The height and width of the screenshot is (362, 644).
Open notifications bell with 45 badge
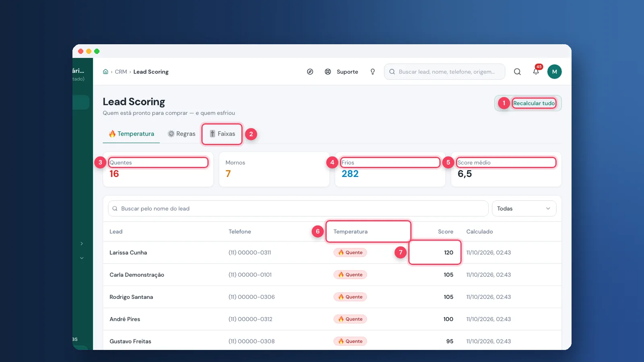coord(536,71)
